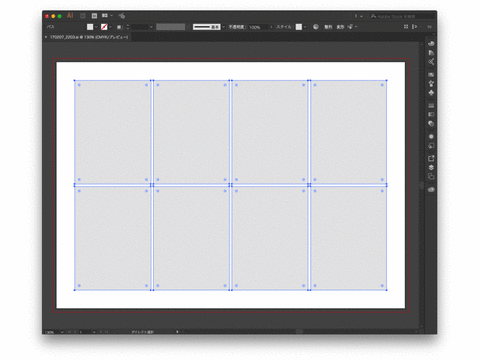Open the Brushes panel icon

(x=431, y=83)
